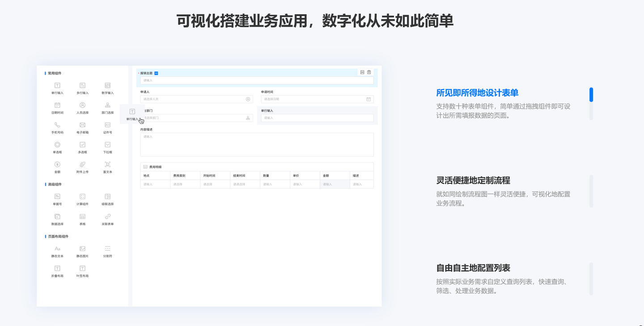The height and width of the screenshot is (326, 644).
Task: Select the 单行输入 component in the palette
Action: click(57, 89)
